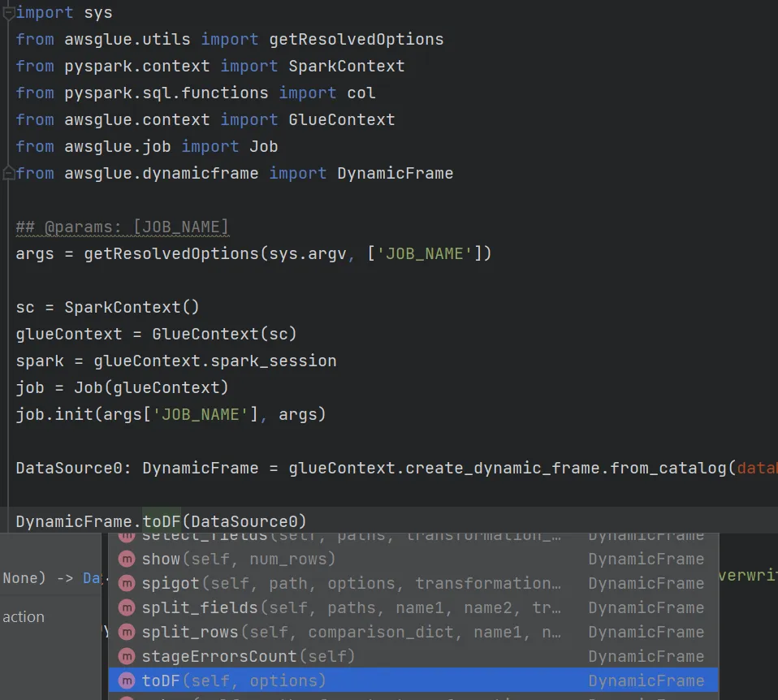Screen dimensions: 778x700
Task: Select stageErrorsCount(self) completion suggestion
Action: (x=413, y=656)
